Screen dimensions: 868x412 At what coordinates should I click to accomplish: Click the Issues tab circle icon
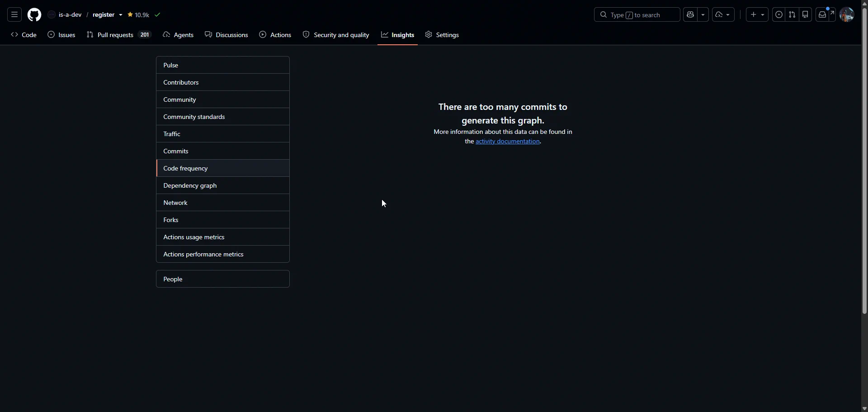coord(51,35)
